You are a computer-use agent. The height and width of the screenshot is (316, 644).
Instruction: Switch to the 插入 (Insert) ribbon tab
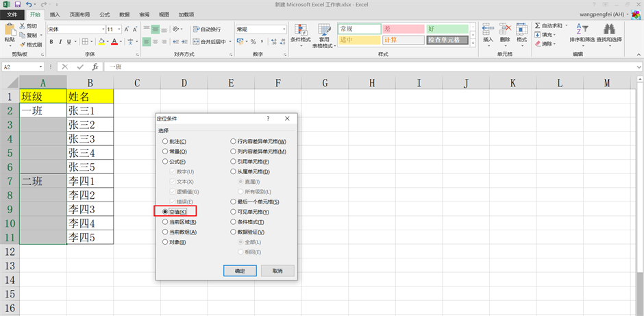(55, 14)
